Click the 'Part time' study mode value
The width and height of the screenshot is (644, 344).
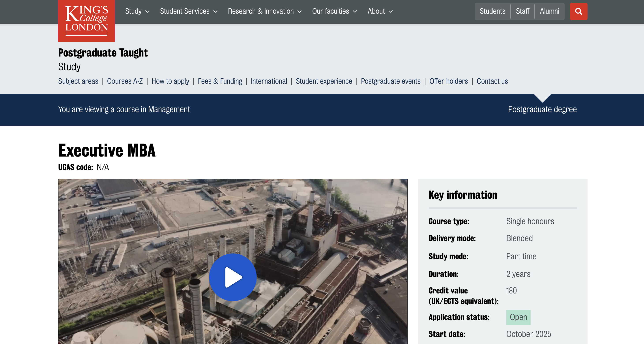click(x=521, y=256)
